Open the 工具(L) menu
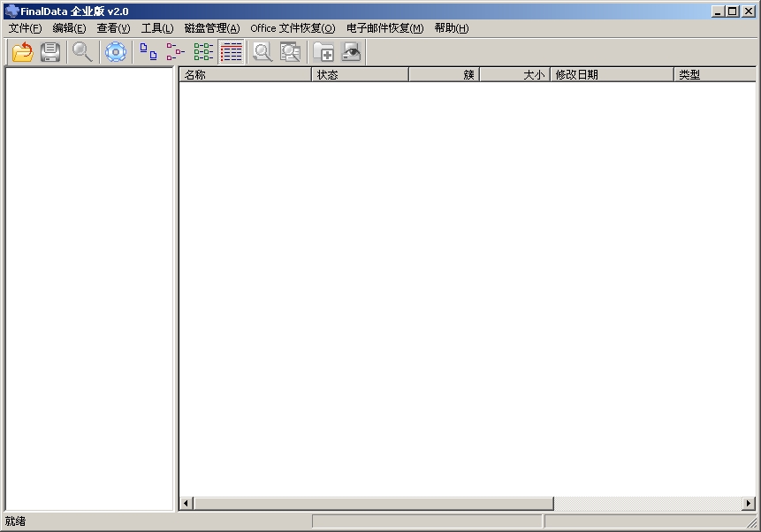This screenshot has width=761, height=532. tap(157, 28)
